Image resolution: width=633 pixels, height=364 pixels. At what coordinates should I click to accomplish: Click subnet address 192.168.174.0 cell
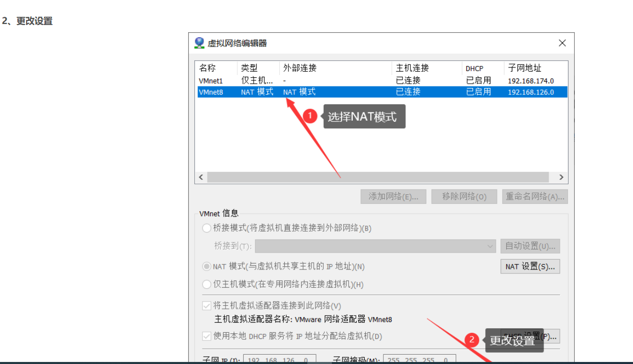pyautogui.click(x=531, y=81)
